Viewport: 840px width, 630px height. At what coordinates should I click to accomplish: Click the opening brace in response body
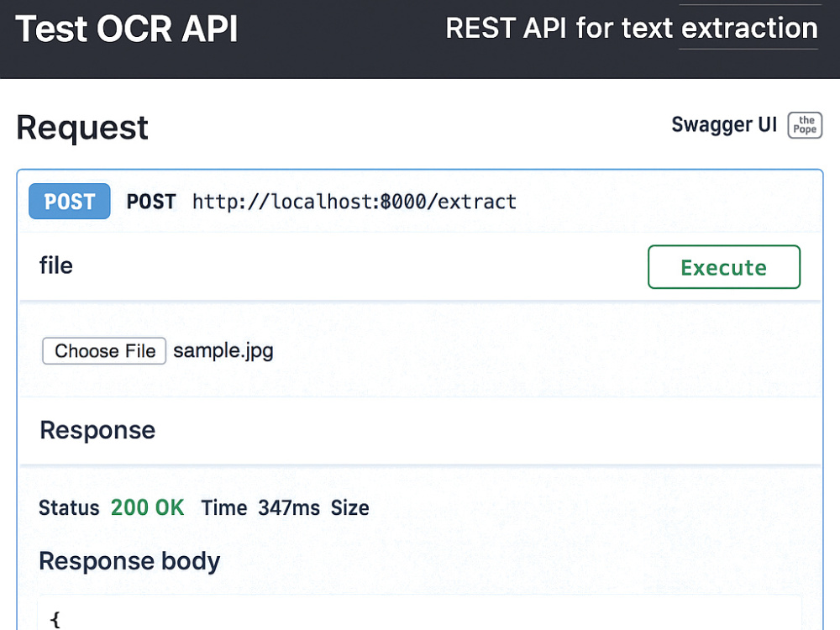(55, 619)
